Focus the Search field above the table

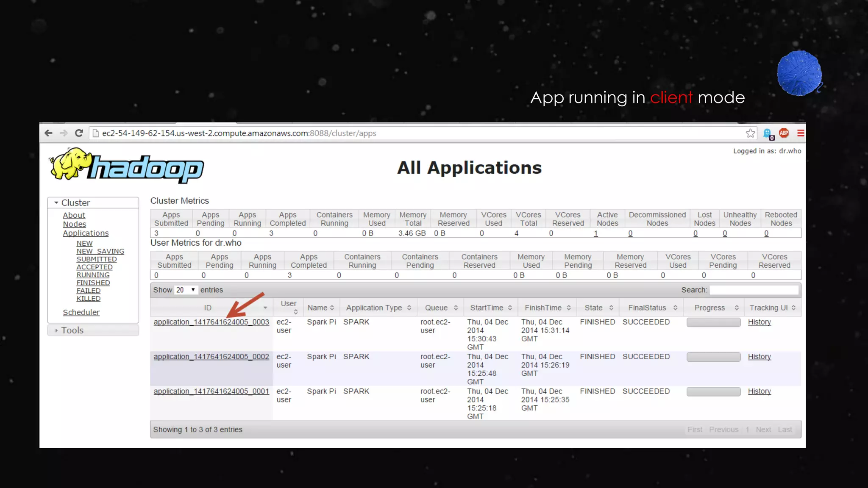pyautogui.click(x=754, y=290)
